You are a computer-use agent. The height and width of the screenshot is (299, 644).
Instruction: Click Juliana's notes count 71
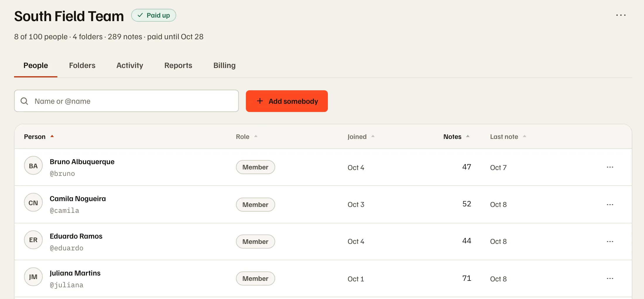(x=467, y=278)
